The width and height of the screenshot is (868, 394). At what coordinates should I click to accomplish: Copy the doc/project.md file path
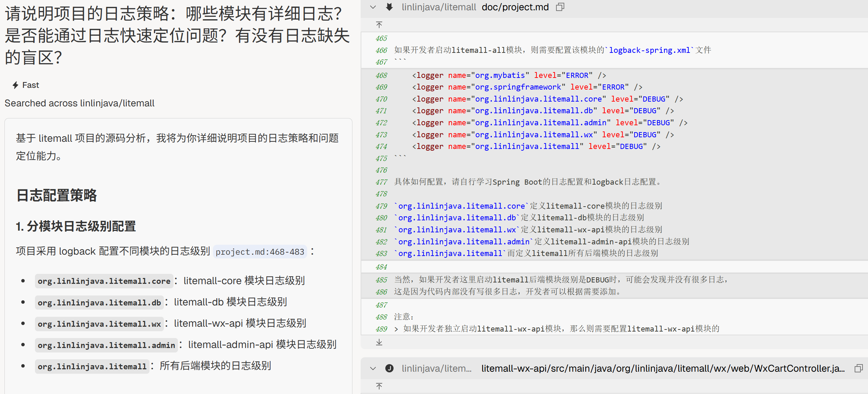click(560, 7)
